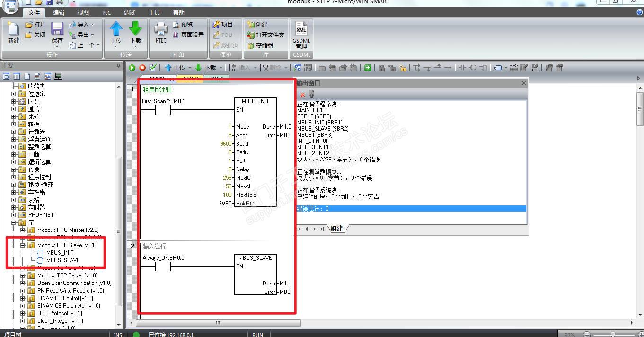Select Open User Communication (v1.0) library

74,283
